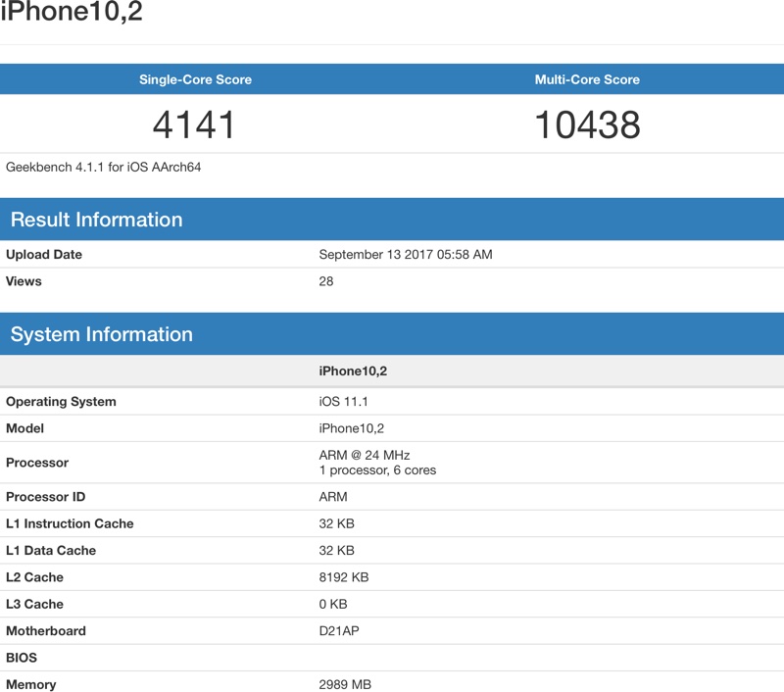Select the L2 Cache value 8192 KB
Viewport: 784px width, 692px height.
[x=344, y=577]
